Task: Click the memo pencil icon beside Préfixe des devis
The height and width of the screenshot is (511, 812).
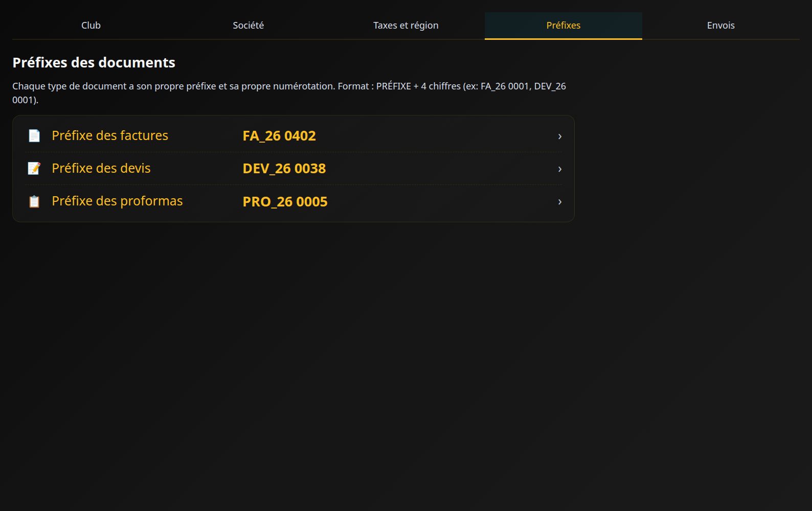Action: click(34, 168)
